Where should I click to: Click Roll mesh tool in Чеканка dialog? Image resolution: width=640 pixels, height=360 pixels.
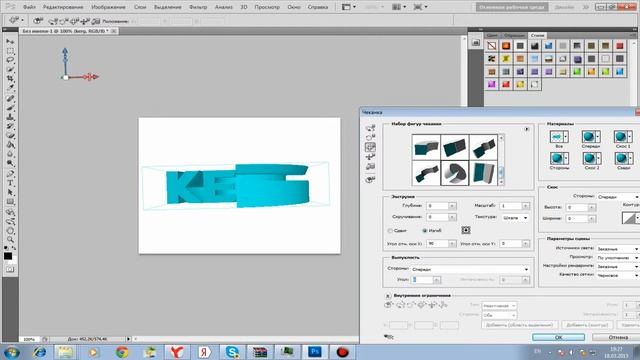point(370,137)
